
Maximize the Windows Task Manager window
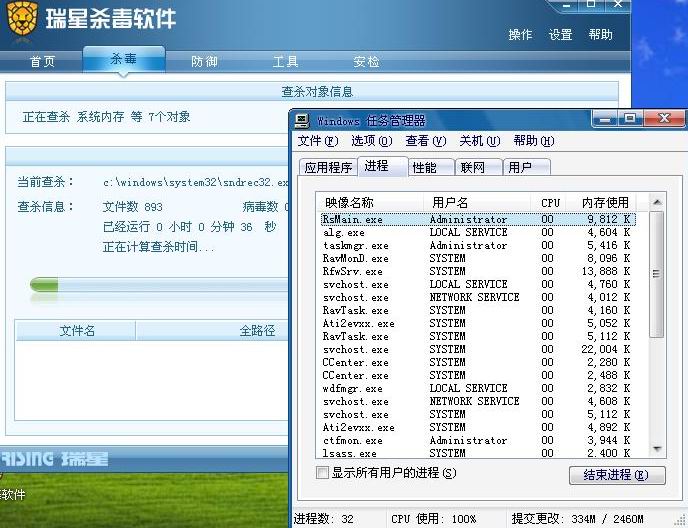pyautogui.click(x=630, y=119)
